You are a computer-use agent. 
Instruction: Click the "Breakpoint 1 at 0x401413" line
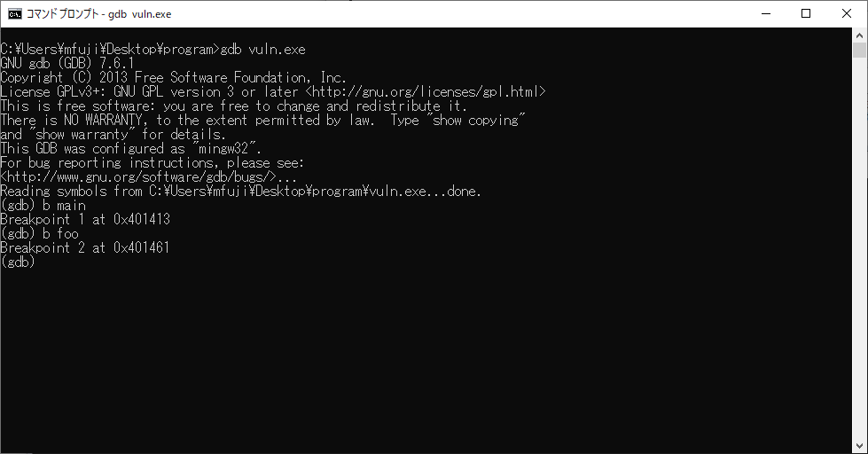[x=85, y=220]
